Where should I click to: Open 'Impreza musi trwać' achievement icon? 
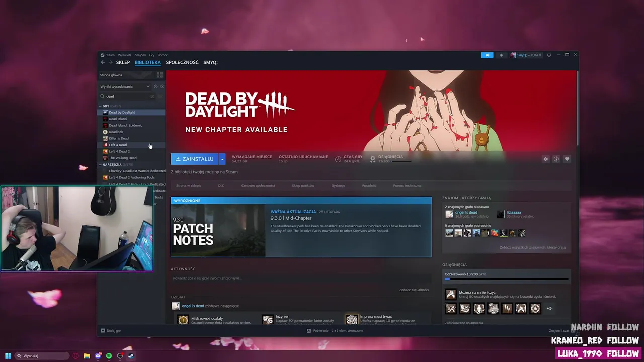(352, 320)
